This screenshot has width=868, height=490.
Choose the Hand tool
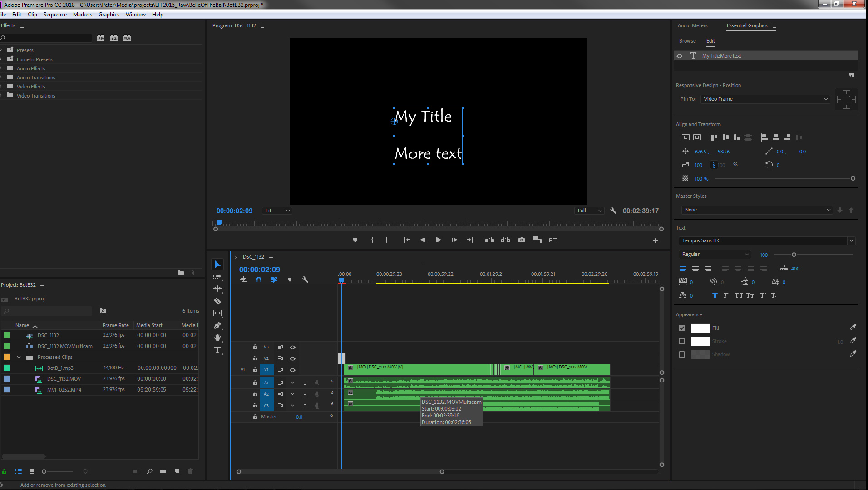pyautogui.click(x=217, y=338)
